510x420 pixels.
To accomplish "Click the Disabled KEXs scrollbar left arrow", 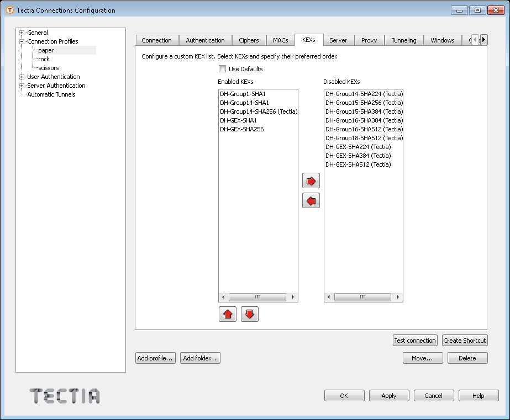I will 329,297.
